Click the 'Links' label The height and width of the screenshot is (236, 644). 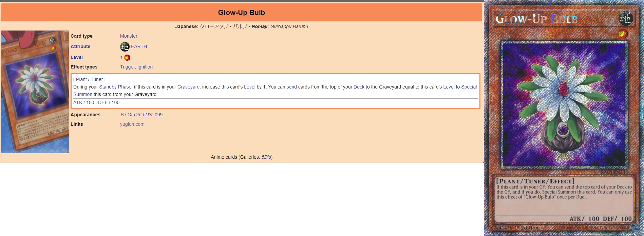click(x=77, y=124)
